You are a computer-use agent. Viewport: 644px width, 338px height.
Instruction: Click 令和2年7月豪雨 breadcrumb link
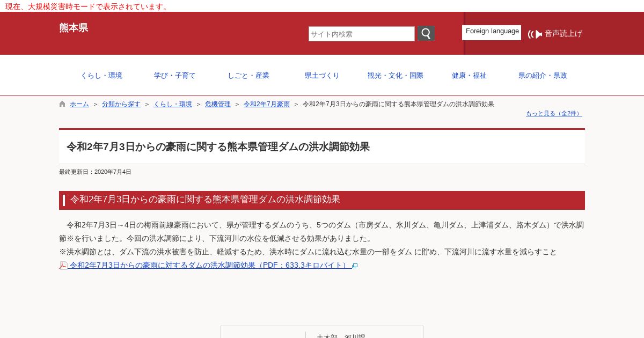(267, 104)
